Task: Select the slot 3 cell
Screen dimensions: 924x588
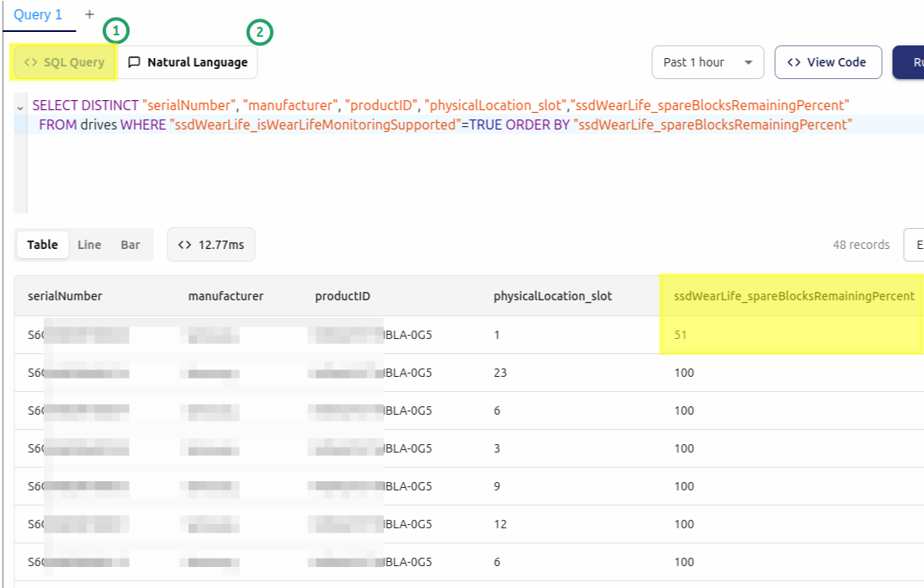Action: coord(497,448)
